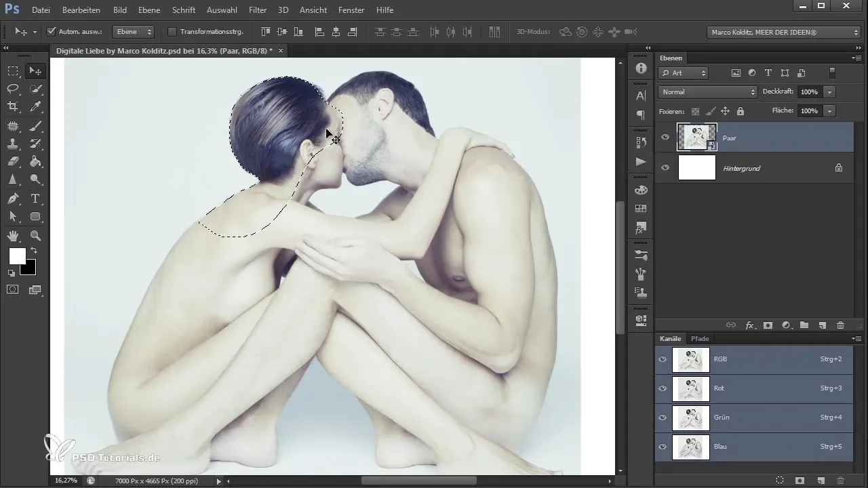
Task: Open the Deckkraft opacity dropdown arrow
Action: click(830, 91)
